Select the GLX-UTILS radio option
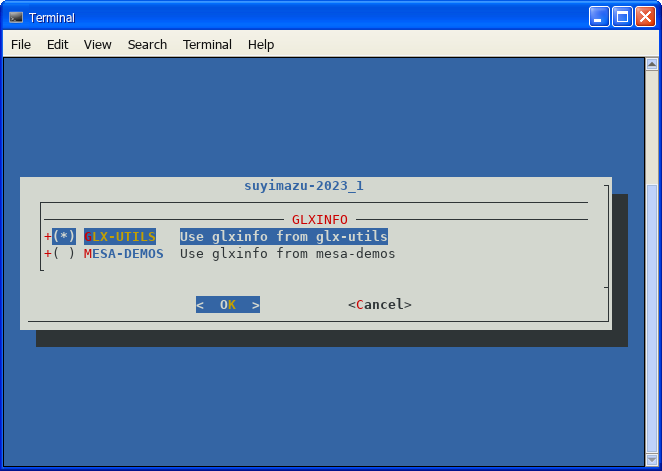 64,237
